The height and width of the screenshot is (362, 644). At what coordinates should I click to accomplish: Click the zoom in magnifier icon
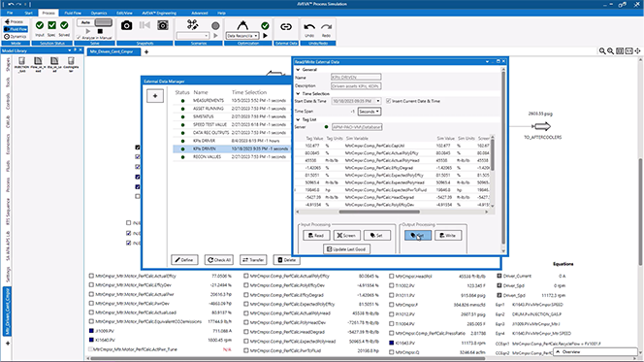[x=602, y=50]
